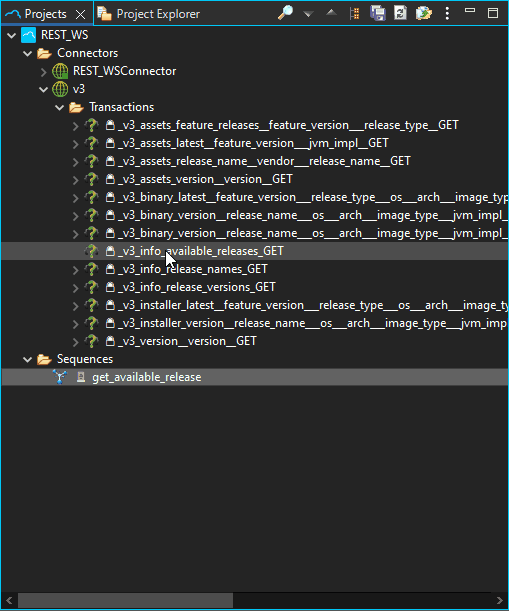The height and width of the screenshot is (611, 509).
Task: Click lock icon beside get_available_release
Action: coord(81,377)
